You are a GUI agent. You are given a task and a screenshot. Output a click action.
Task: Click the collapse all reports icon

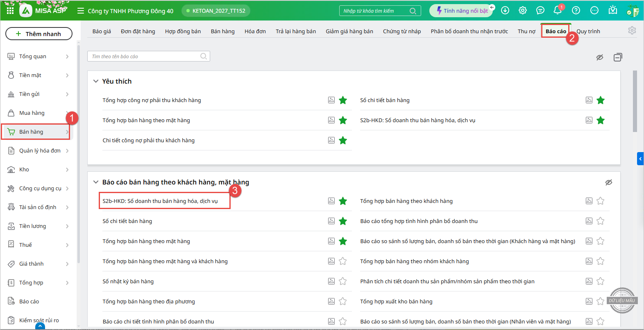617,57
